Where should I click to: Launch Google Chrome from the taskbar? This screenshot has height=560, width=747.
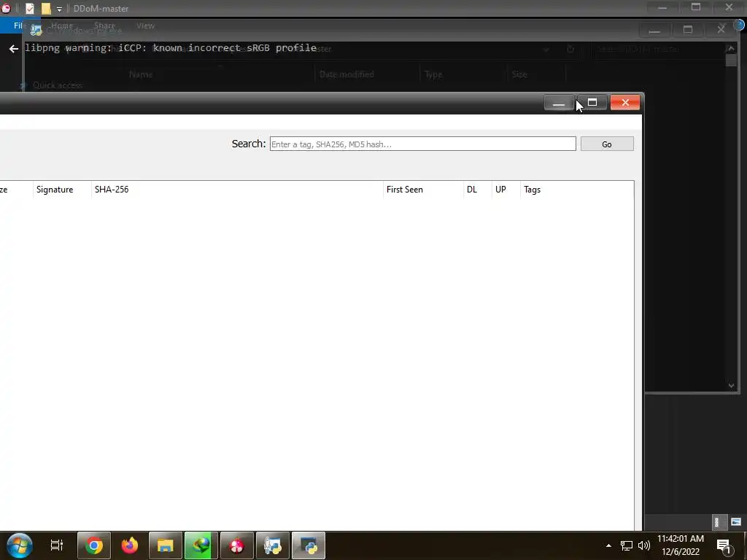(94, 545)
